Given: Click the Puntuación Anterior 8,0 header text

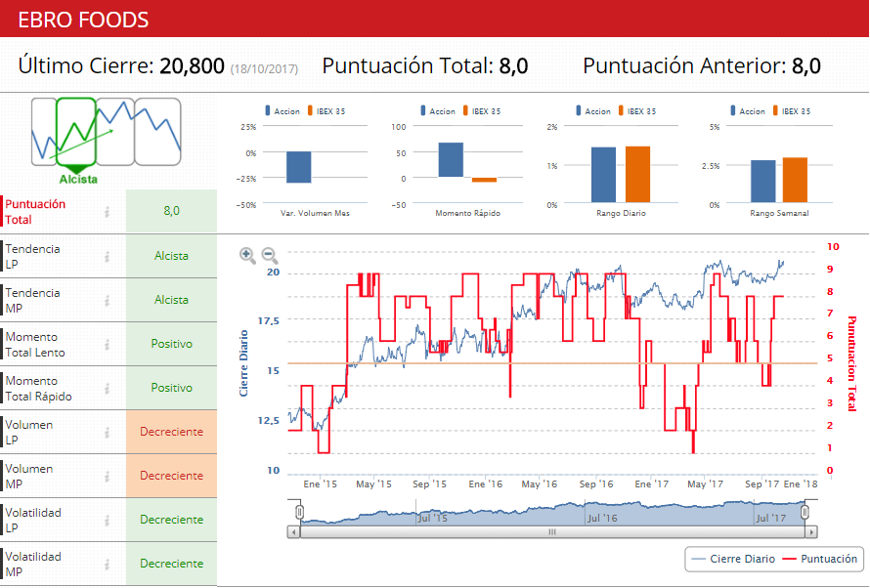Looking at the screenshot, I should coord(701,66).
